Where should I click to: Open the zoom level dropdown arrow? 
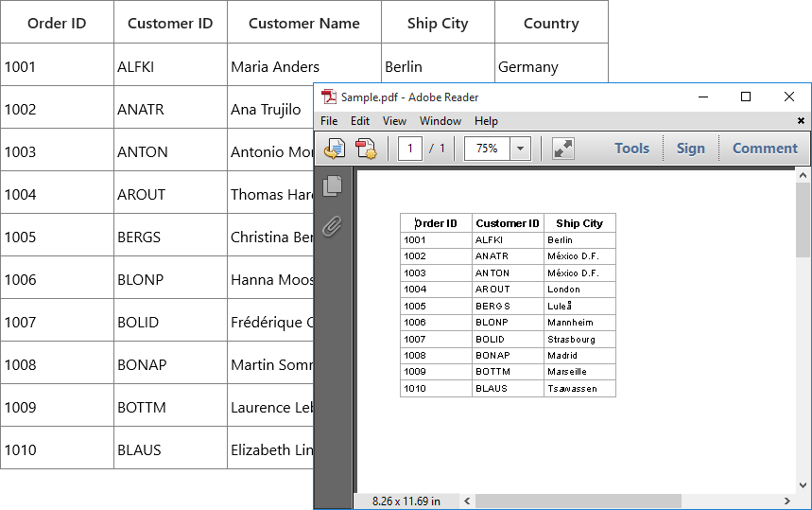521,149
